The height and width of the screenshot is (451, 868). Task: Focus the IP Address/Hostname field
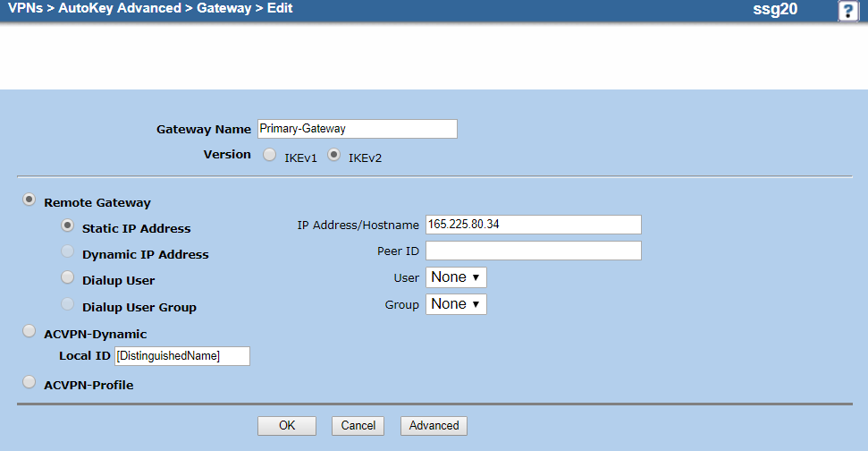pyautogui.click(x=533, y=224)
